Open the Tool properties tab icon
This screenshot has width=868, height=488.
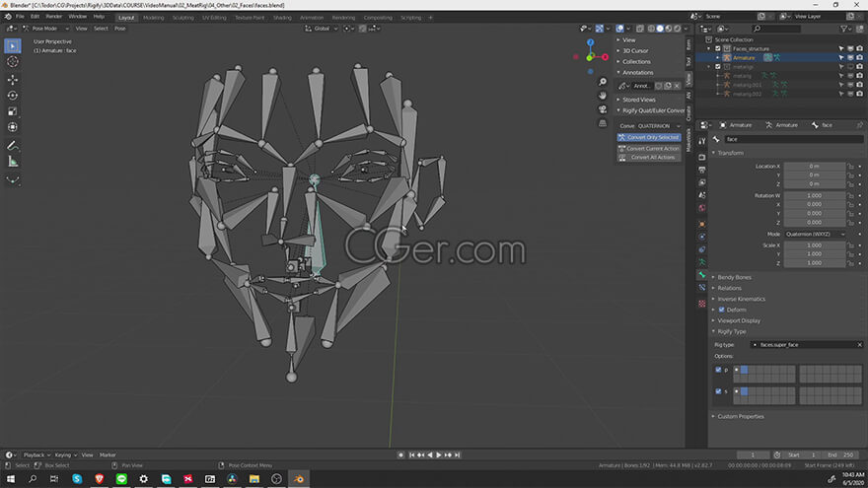click(702, 142)
